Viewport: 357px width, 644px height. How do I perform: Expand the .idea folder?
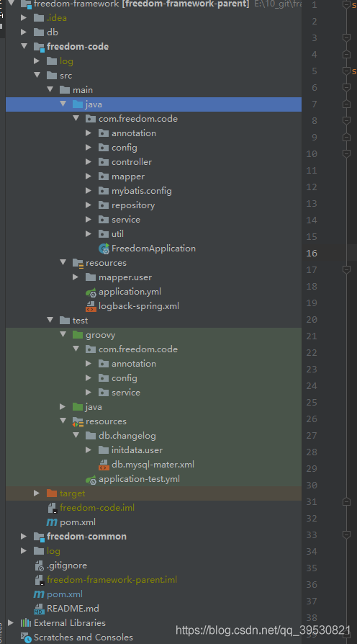click(24, 18)
